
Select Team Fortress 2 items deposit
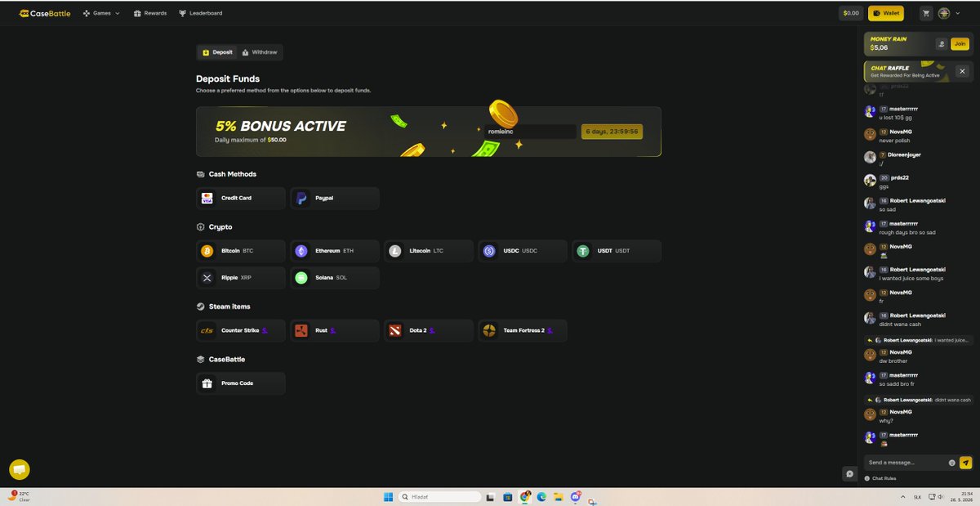click(x=523, y=330)
